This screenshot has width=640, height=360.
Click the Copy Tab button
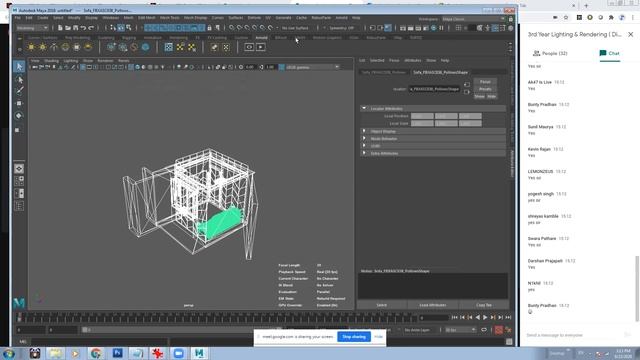(x=484, y=305)
